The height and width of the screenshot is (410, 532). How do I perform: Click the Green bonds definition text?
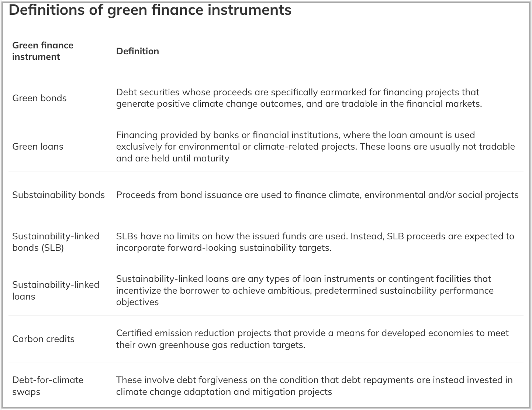[x=299, y=98]
